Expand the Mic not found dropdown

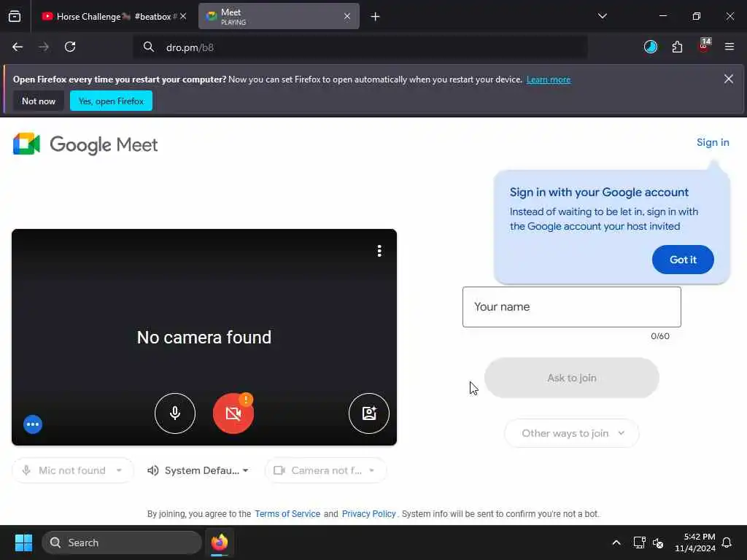click(x=73, y=470)
